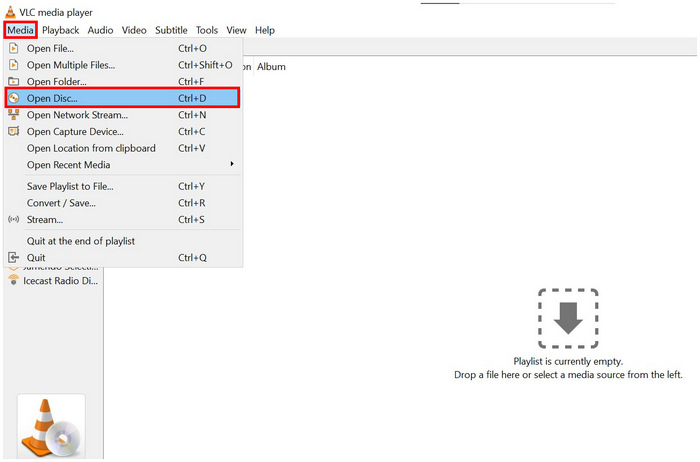The image size is (700, 462).
Task: Expand the Open Recent Media submenu arrow
Action: pyautogui.click(x=232, y=165)
